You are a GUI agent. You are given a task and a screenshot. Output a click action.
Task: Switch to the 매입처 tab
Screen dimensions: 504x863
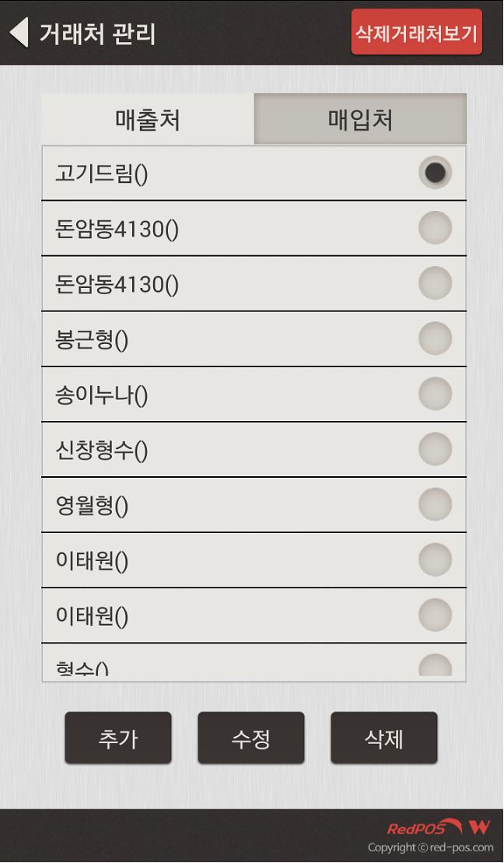[x=360, y=120]
